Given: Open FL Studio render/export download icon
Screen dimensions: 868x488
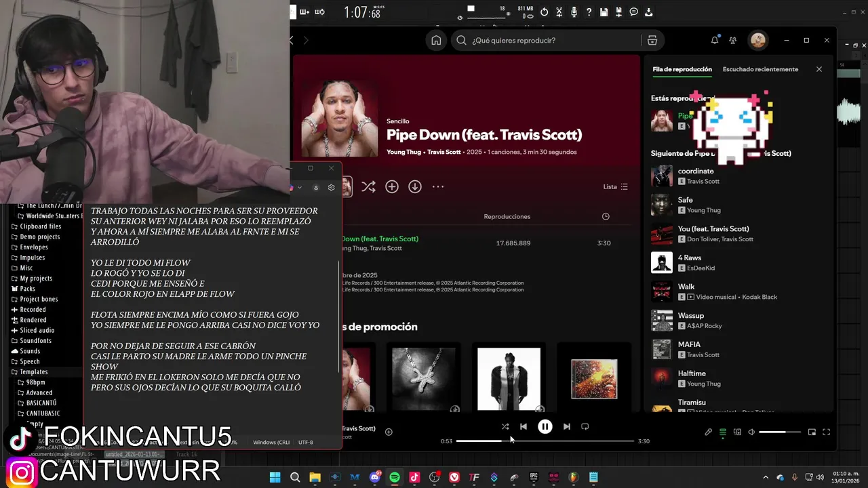Looking at the screenshot, I should (x=648, y=12).
